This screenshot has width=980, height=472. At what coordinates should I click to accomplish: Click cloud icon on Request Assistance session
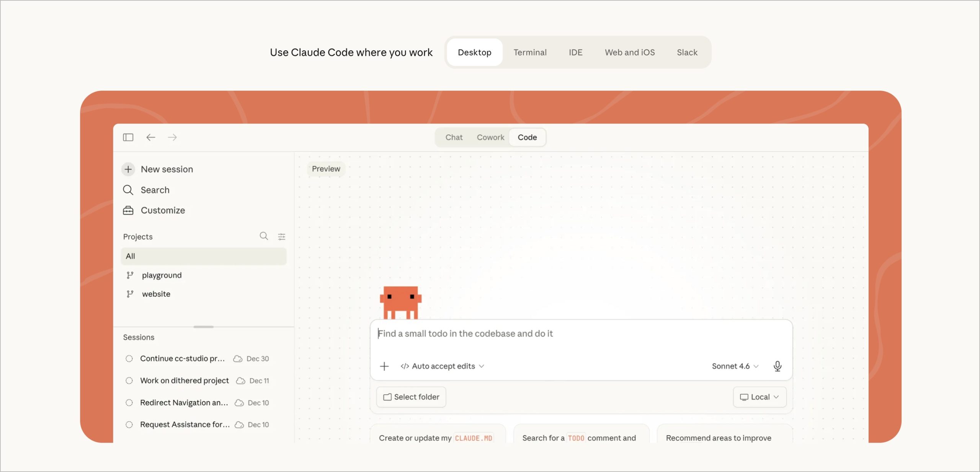pos(239,425)
